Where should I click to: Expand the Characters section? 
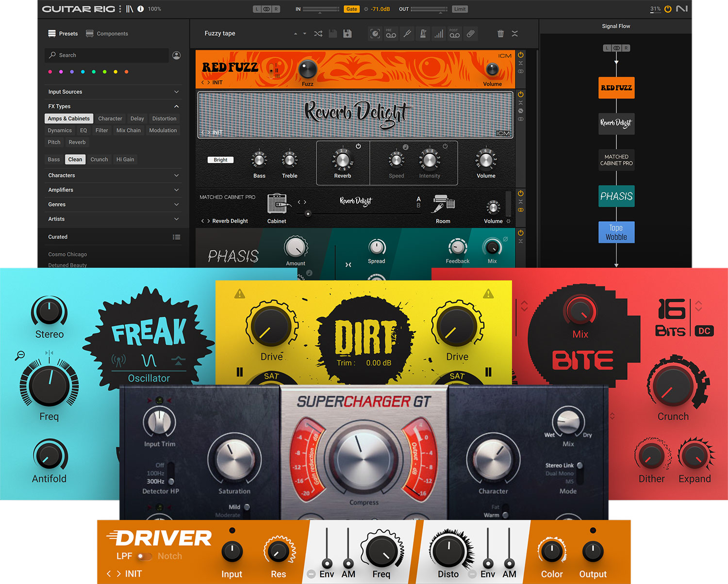pos(177,175)
